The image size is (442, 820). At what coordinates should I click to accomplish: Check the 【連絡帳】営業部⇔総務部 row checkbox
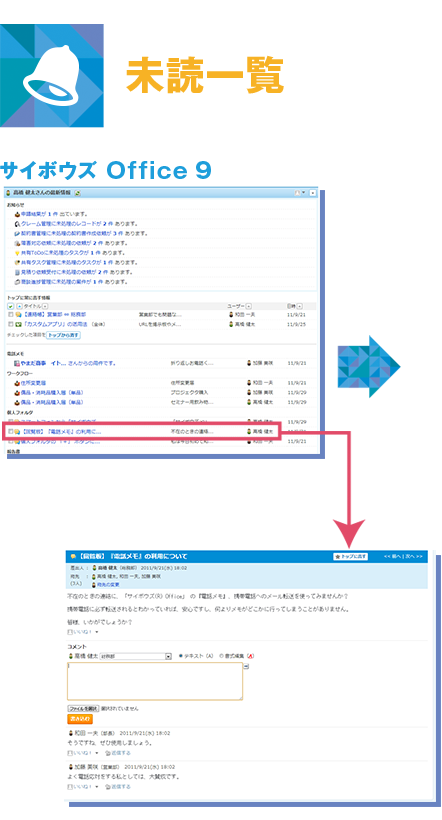point(10,315)
